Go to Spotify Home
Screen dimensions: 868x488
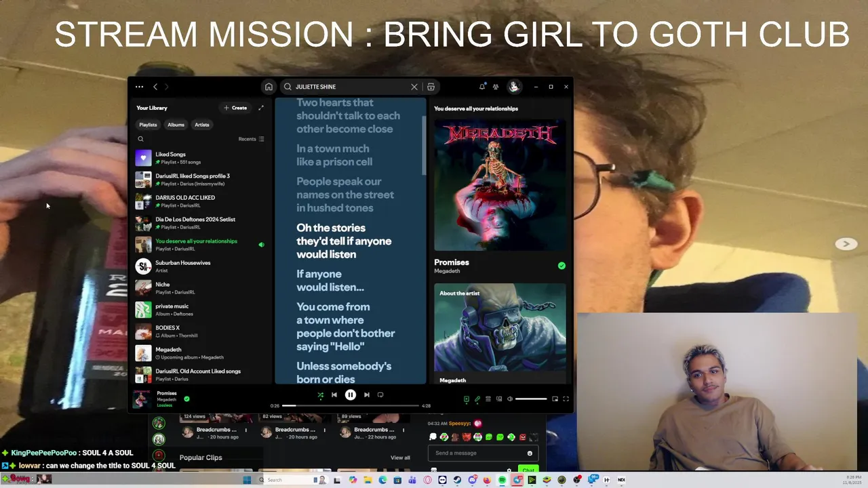[269, 87]
